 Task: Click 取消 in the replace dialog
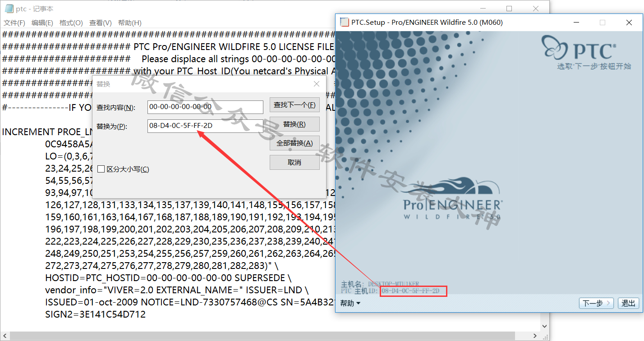tap(294, 162)
